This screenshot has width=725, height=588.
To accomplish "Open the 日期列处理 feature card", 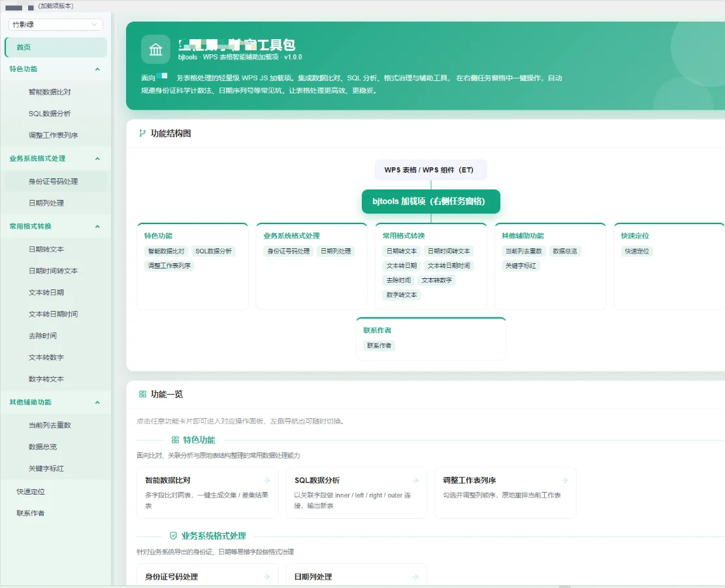I will [357, 575].
